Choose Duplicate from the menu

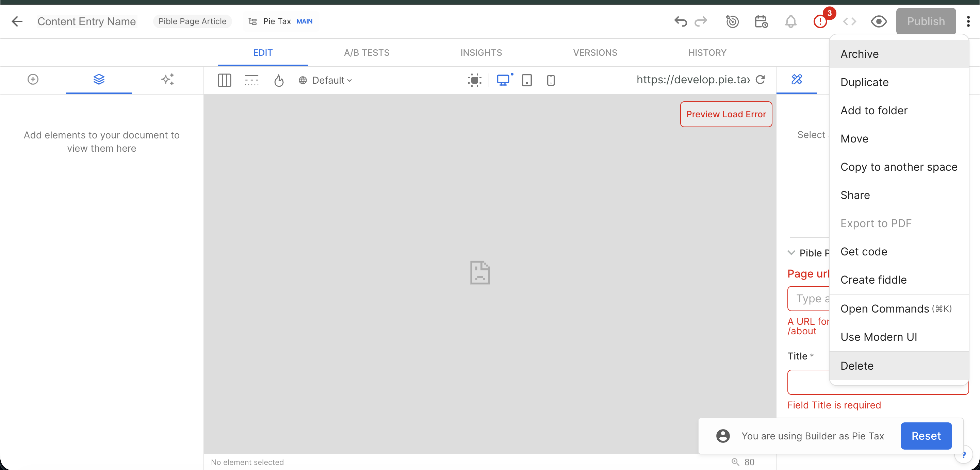pos(864,82)
